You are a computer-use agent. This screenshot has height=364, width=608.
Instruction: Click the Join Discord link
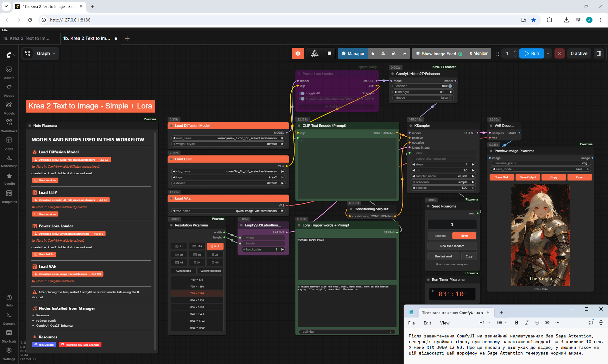[x=44, y=345]
